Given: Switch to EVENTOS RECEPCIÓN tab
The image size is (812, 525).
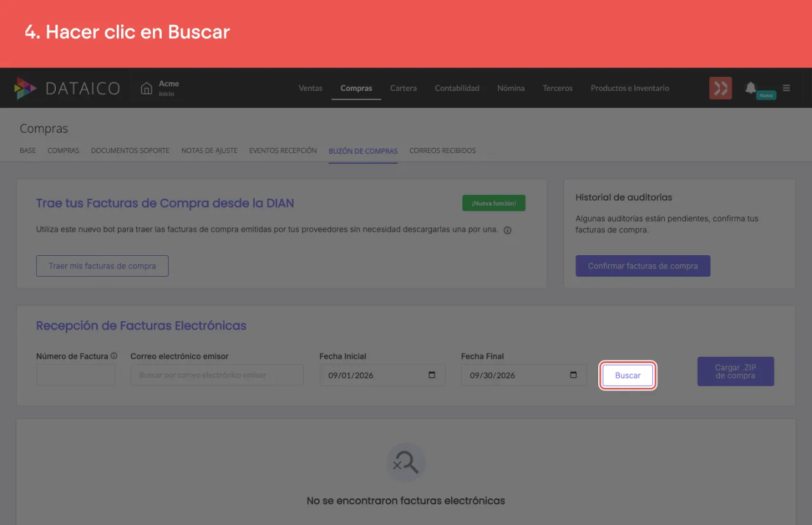Looking at the screenshot, I should [283, 151].
